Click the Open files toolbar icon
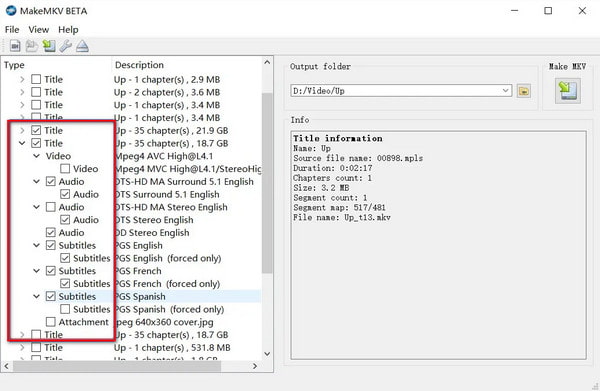600x391 pixels. 15,46
